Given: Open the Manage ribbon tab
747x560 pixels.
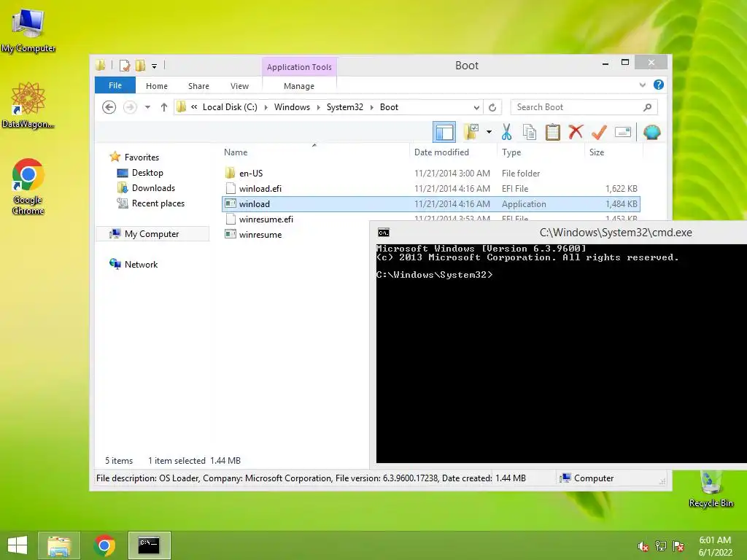Looking at the screenshot, I should point(299,86).
